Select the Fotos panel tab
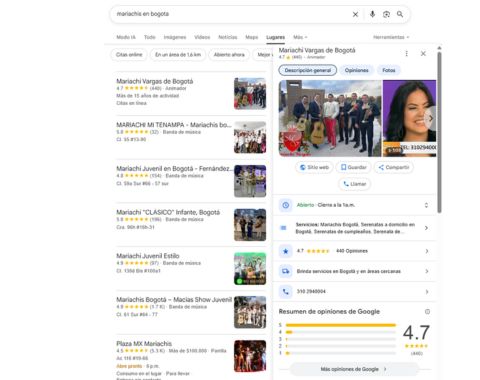The width and height of the screenshot is (480, 380). point(389,70)
